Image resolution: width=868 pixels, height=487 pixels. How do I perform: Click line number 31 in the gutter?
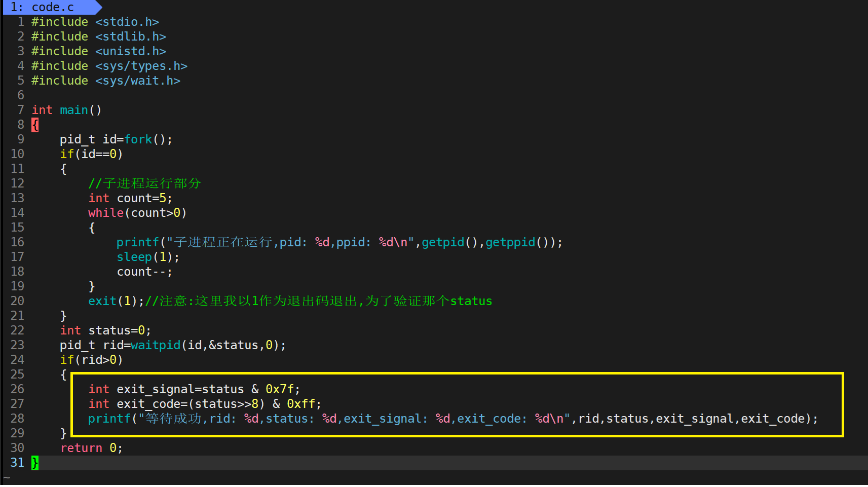tap(17, 463)
